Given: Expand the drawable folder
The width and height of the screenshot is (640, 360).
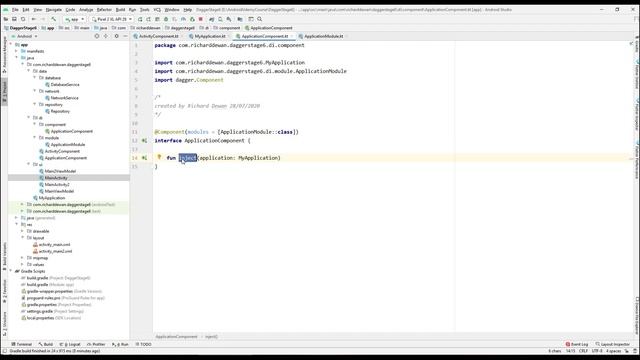Looking at the screenshot, I should [x=22, y=231].
